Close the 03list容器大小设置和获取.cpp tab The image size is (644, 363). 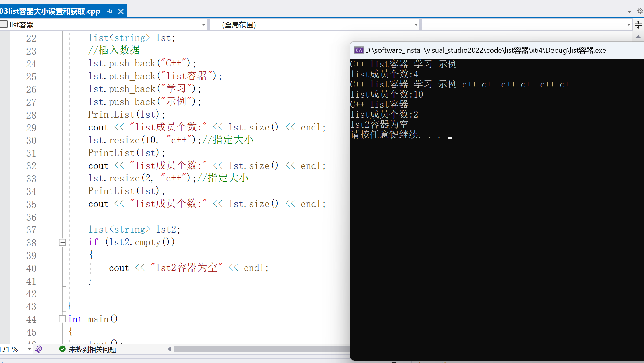pyautogui.click(x=121, y=11)
